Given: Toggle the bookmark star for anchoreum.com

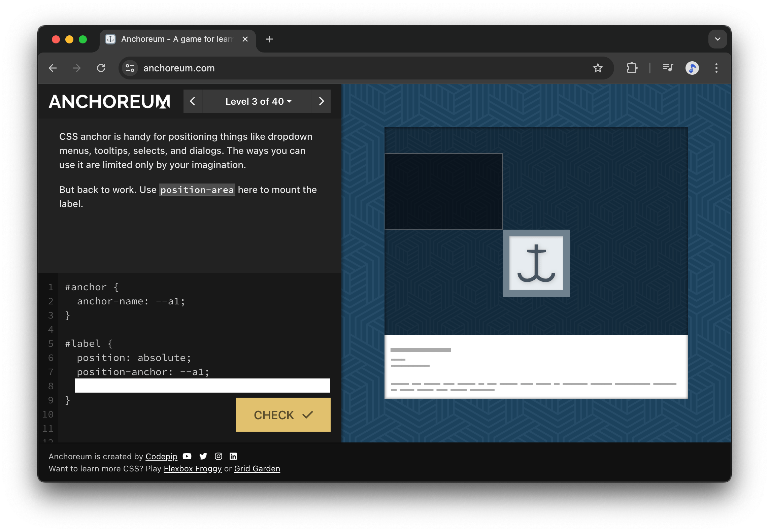Looking at the screenshot, I should pyautogui.click(x=598, y=68).
